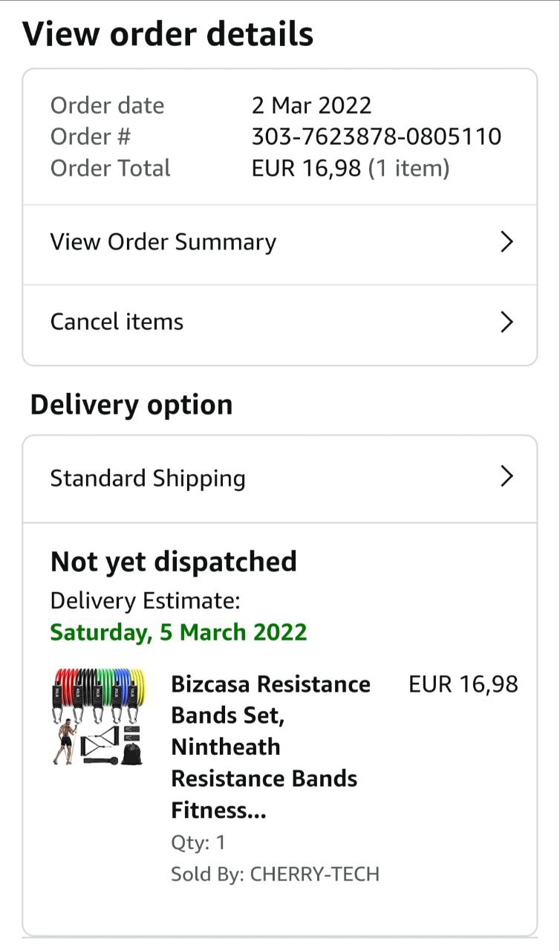Tap the Not yet dispatched status heading
Screen dimensions: 560x951
[x=174, y=562]
